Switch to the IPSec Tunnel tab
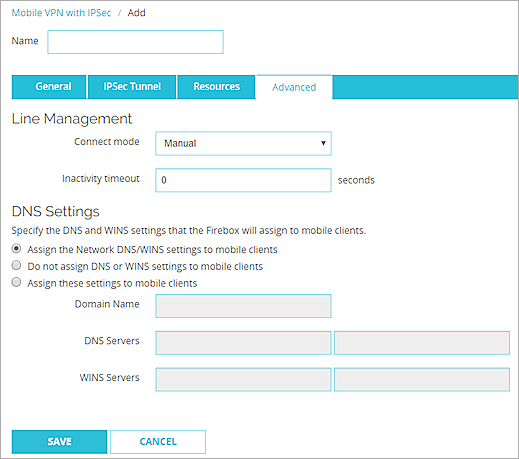 point(132,87)
